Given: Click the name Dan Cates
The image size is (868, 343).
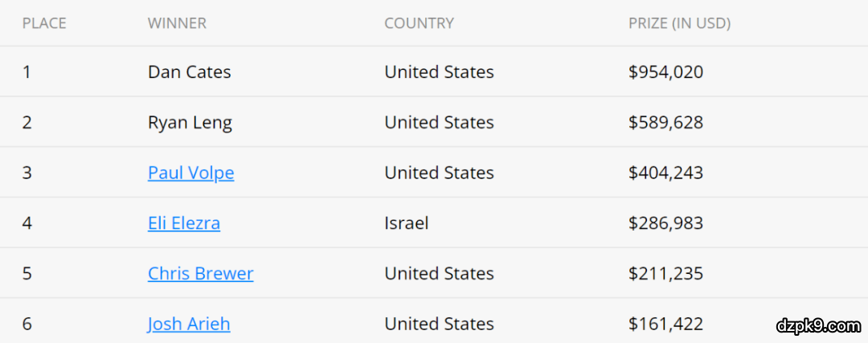Looking at the screenshot, I should click(189, 72).
